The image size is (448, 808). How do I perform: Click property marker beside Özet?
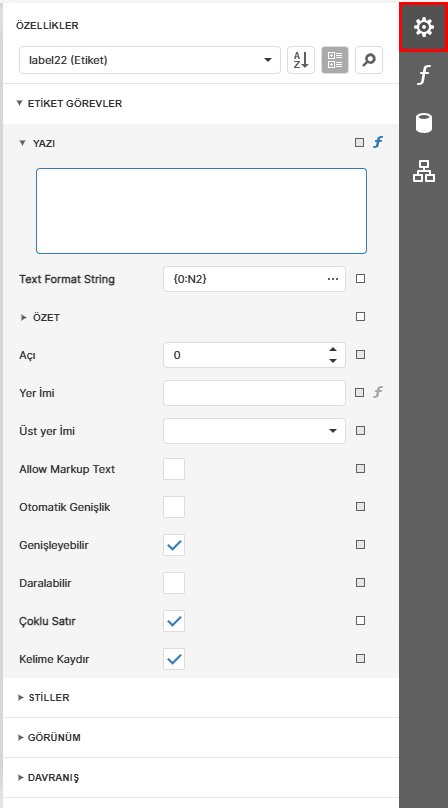(x=360, y=316)
